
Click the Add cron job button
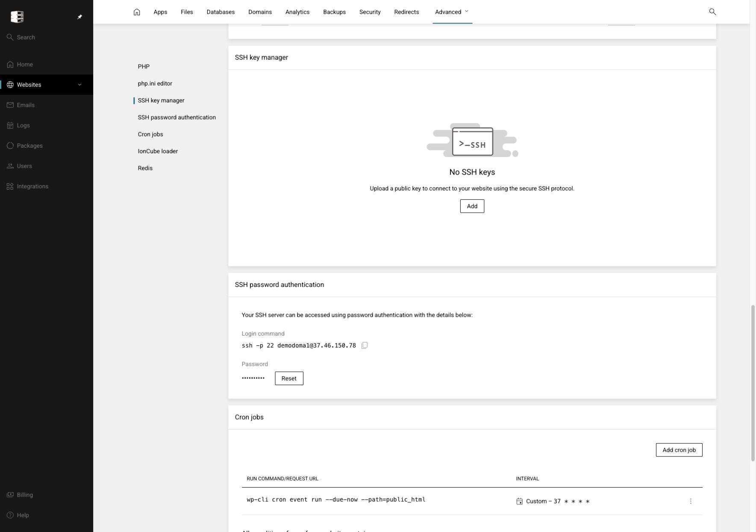click(x=679, y=450)
